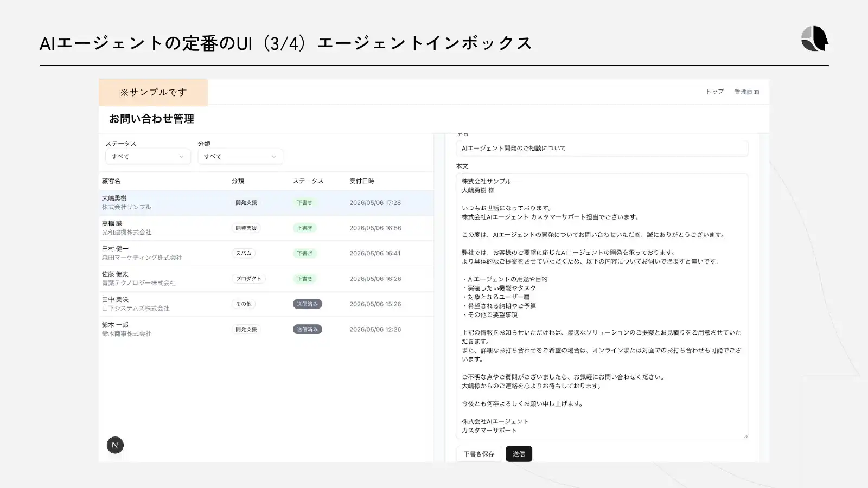This screenshot has width=868, height=488.
Task: Click the 受付日時 column header
Action: pos(362,181)
